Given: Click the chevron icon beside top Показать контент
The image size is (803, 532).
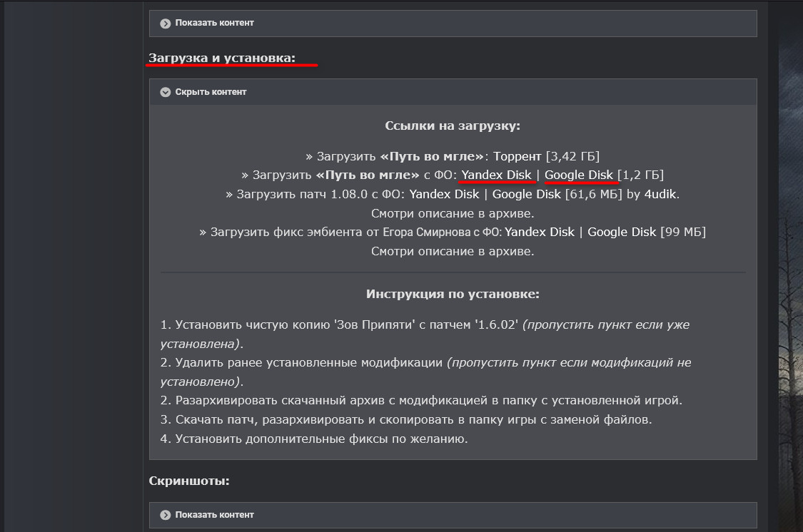Looking at the screenshot, I should point(166,23).
